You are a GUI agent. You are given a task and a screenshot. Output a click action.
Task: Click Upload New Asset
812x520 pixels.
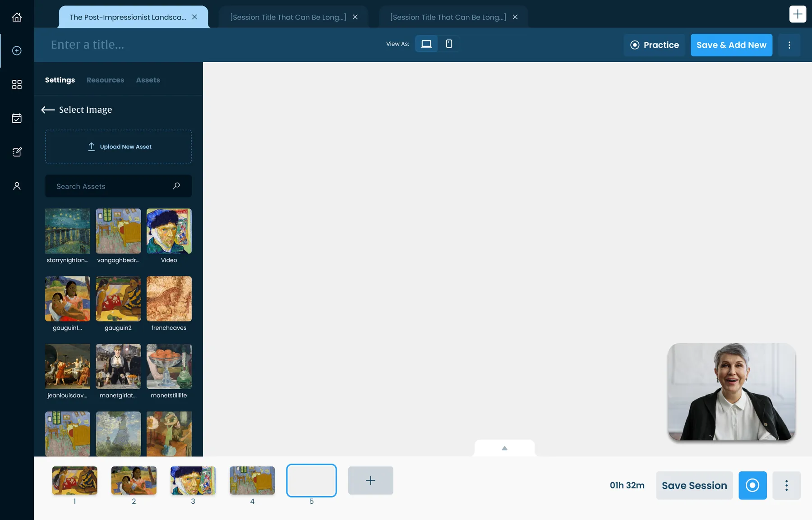pyautogui.click(x=118, y=147)
